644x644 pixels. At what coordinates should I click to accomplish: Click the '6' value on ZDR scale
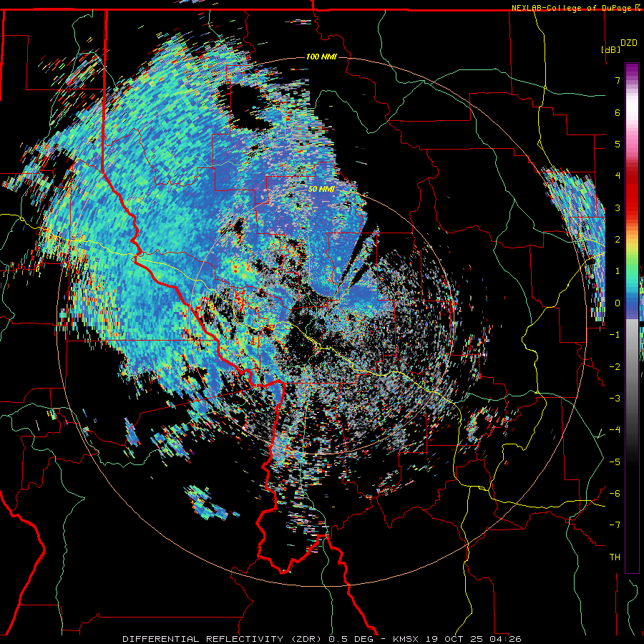tap(618, 112)
